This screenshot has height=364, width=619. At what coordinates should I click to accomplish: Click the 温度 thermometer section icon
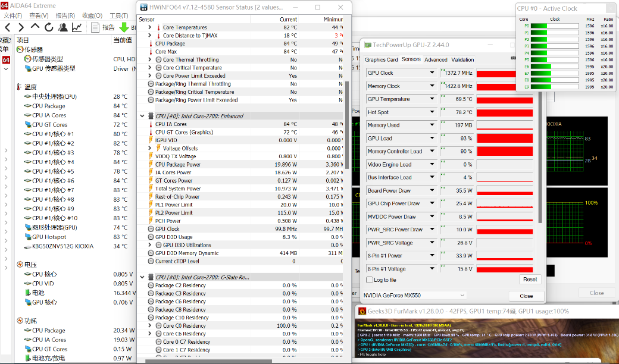tap(19, 87)
